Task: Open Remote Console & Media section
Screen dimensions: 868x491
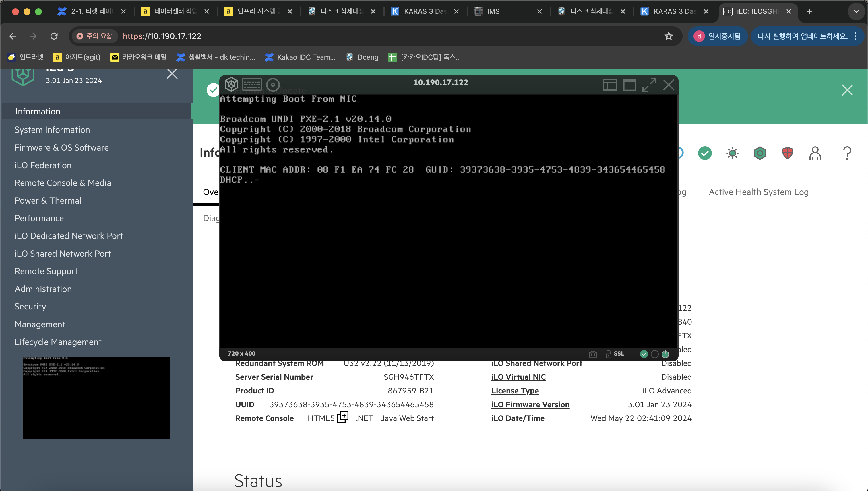Action: 63,183
